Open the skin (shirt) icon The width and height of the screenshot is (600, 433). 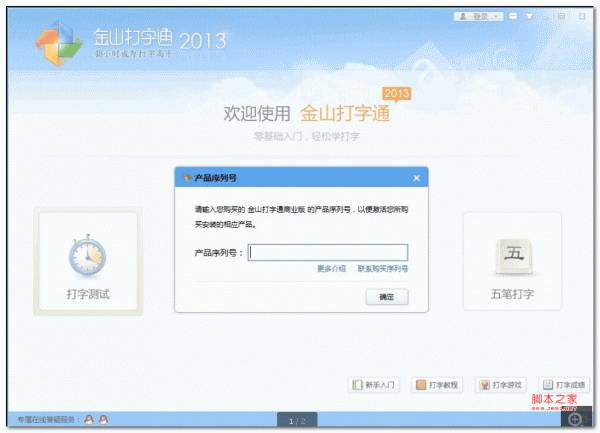pos(529,16)
